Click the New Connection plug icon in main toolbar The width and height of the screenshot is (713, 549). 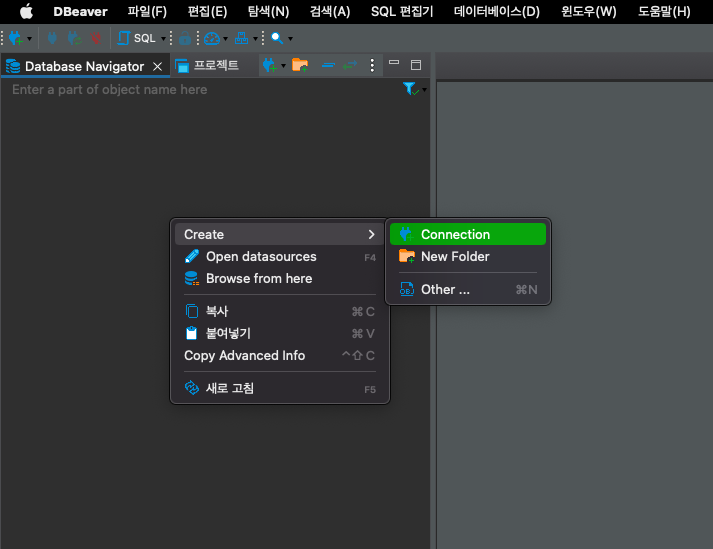(x=15, y=38)
